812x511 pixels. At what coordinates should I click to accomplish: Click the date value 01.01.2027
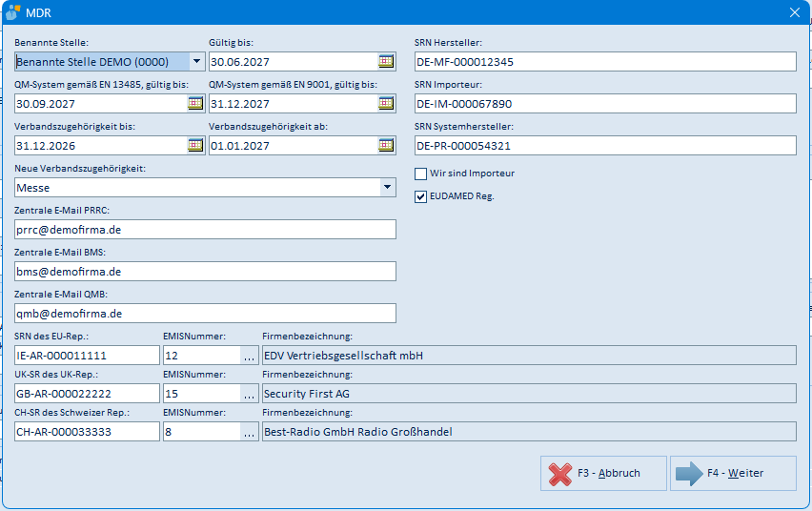pos(240,146)
